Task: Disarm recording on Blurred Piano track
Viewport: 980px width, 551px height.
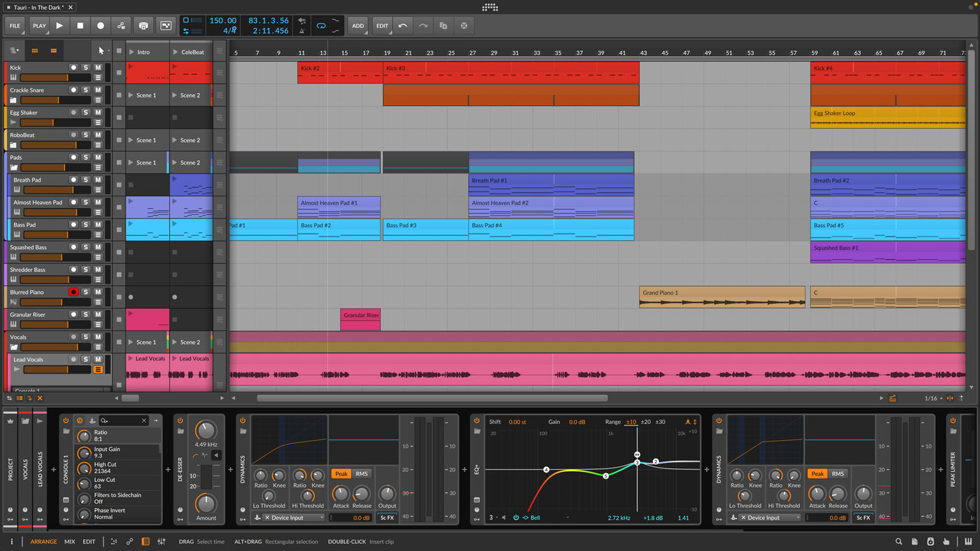Action: click(x=73, y=292)
